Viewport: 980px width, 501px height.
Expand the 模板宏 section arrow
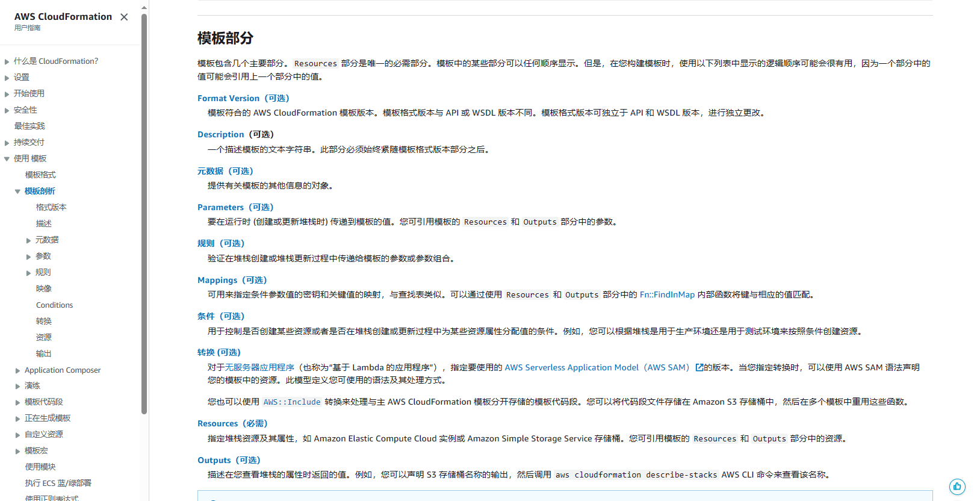tap(17, 451)
